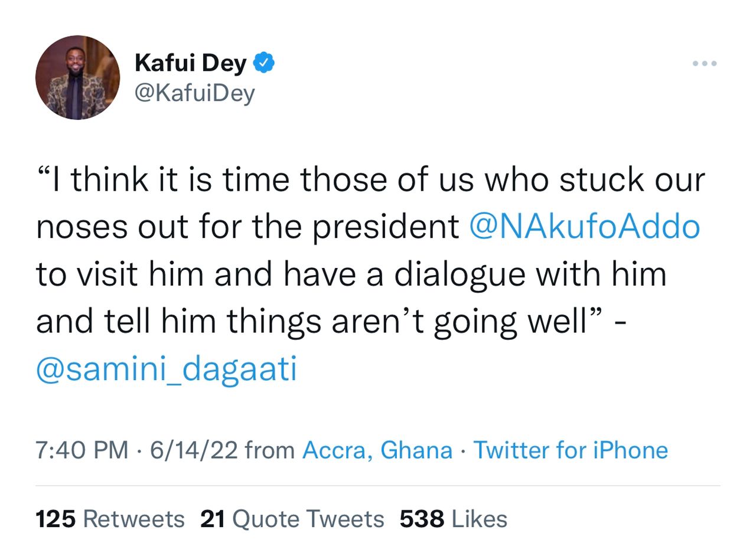Click the Quote Tweets label
This screenshot has width=756, height=543.
(308, 519)
